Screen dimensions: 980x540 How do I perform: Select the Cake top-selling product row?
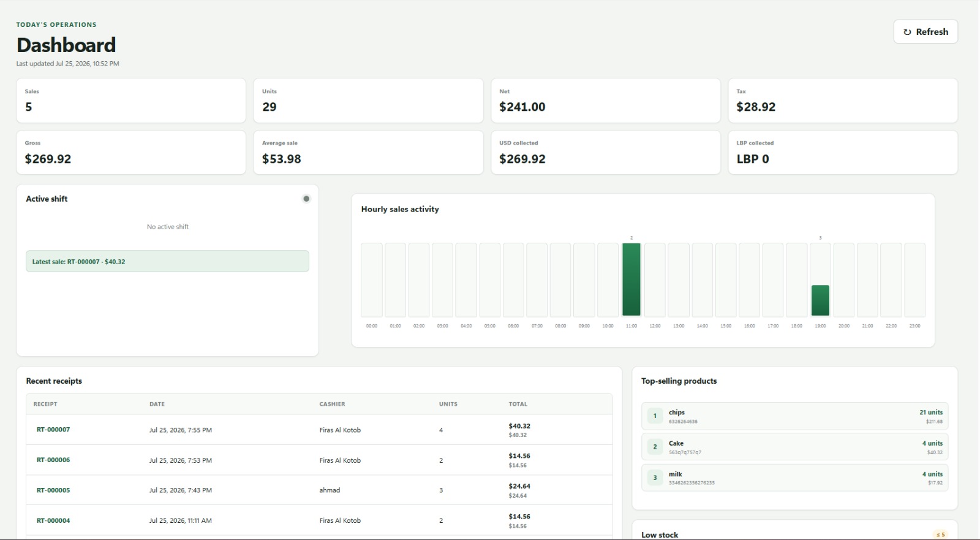coord(794,447)
